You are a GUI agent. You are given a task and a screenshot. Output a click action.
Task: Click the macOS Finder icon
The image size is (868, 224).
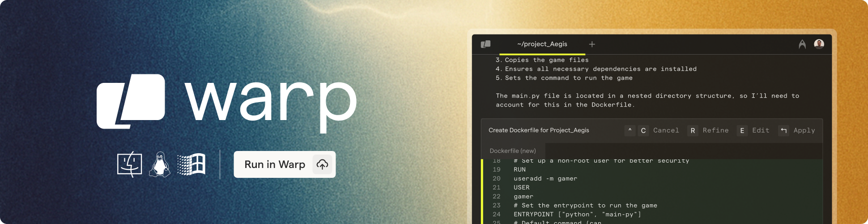pyautogui.click(x=130, y=164)
